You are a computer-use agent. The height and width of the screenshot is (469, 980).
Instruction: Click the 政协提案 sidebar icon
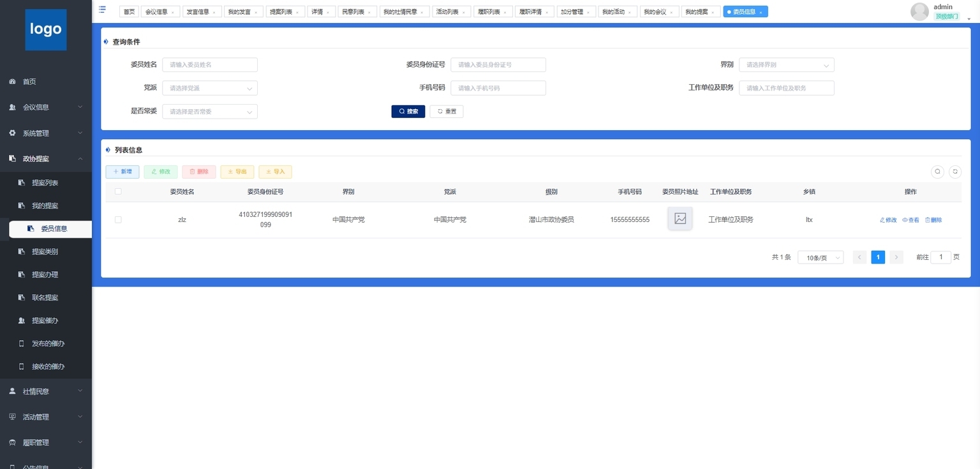[12, 159]
